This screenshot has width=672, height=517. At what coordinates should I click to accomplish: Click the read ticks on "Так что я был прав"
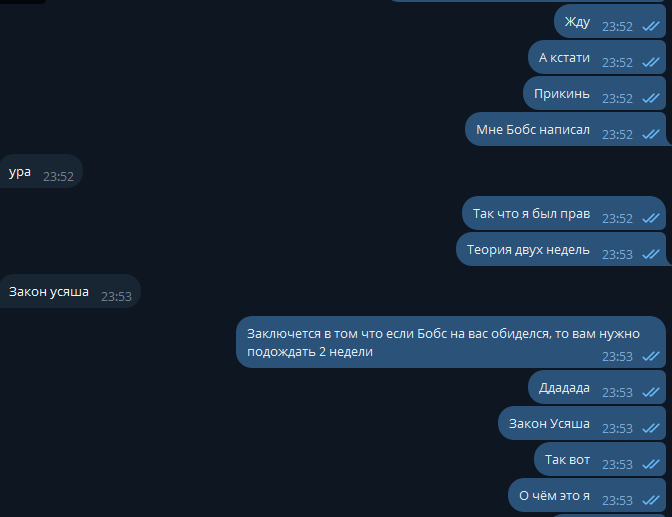pos(651,219)
